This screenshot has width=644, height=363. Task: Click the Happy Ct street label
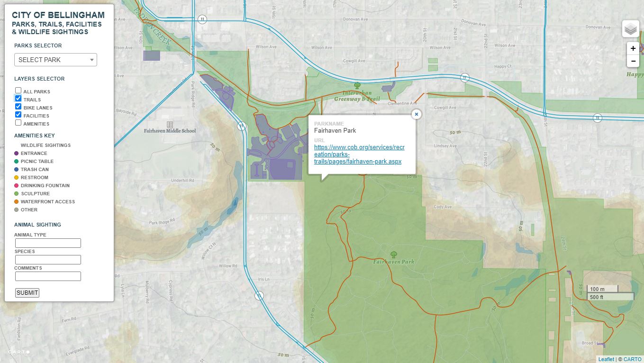pos(503,67)
